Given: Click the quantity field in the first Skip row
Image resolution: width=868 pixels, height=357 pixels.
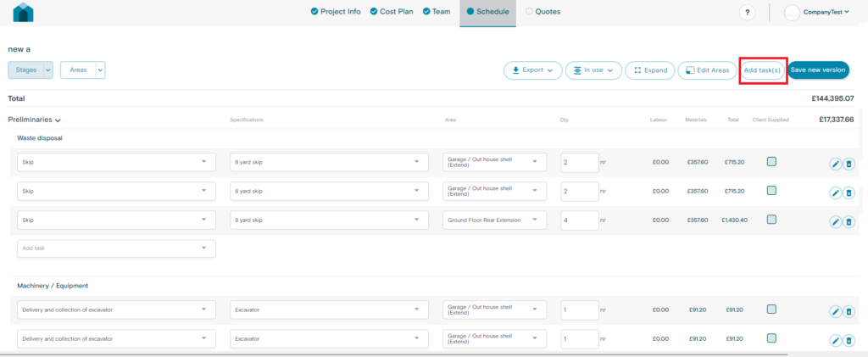Looking at the screenshot, I should (580, 162).
